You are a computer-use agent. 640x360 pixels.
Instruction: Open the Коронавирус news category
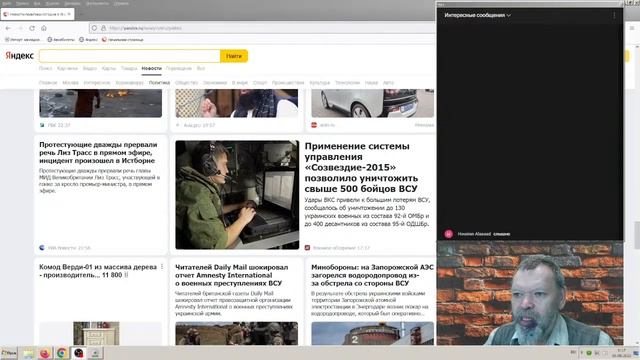129,83
